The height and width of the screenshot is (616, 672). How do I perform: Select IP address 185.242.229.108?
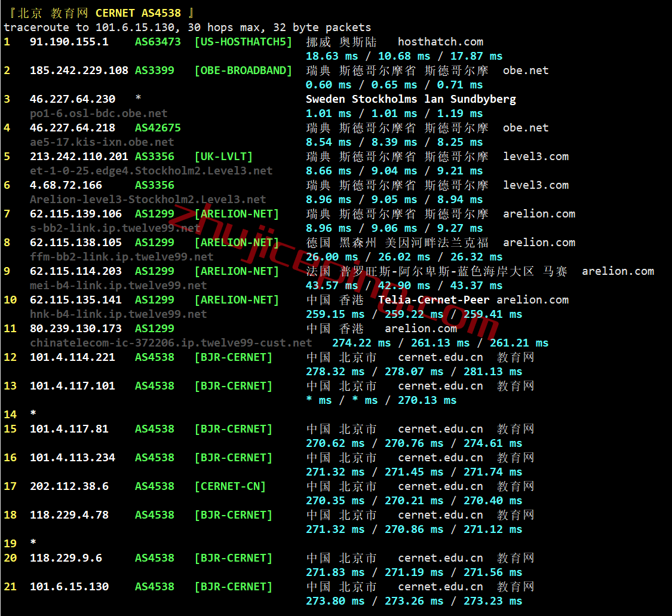[79, 71]
